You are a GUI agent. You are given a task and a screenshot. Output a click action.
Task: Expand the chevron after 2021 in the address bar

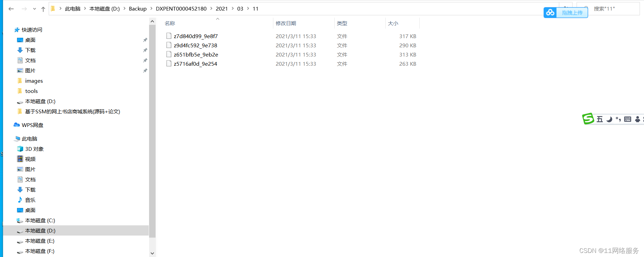click(232, 9)
